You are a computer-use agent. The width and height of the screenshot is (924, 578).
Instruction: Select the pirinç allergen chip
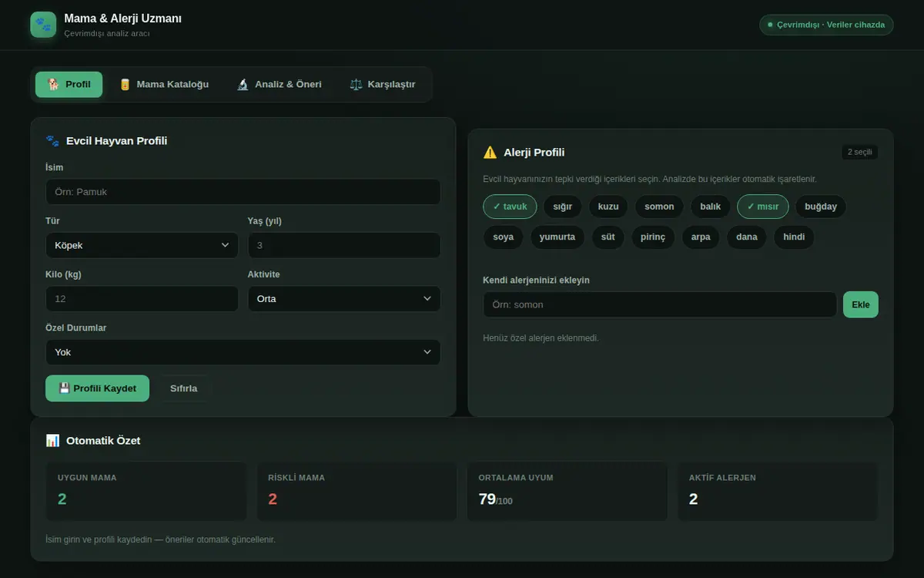[x=653, y=237]
